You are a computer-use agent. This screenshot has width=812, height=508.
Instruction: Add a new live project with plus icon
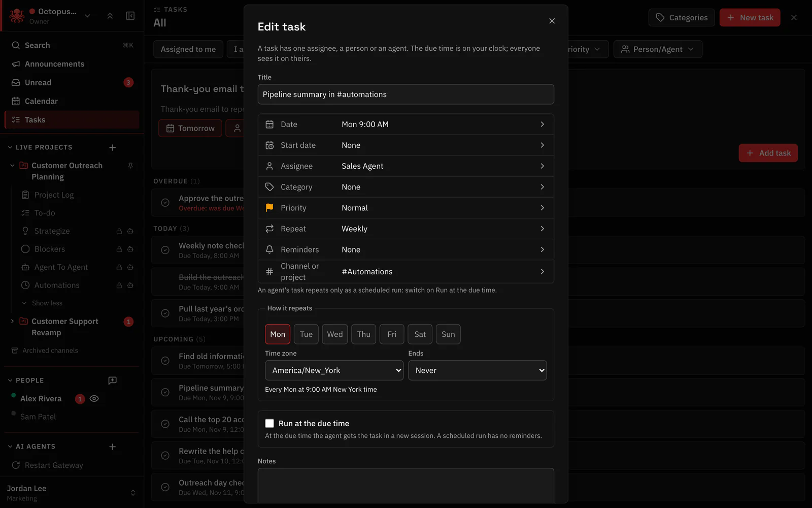[113, 147]
